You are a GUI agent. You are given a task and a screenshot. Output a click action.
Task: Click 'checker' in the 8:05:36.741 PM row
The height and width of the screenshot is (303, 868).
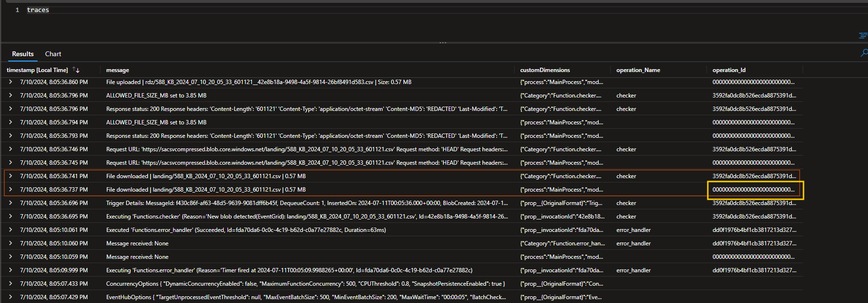coord(626,176)
